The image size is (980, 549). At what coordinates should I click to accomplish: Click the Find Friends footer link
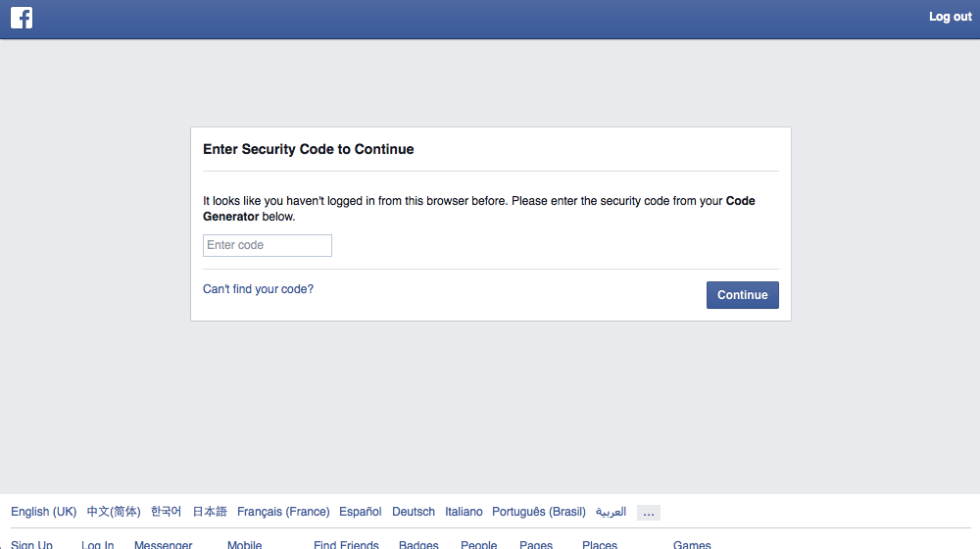(346, 544)
